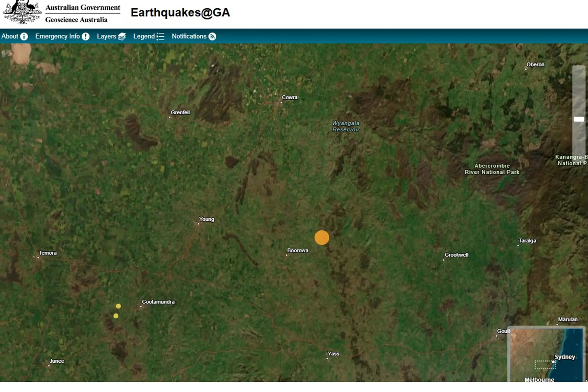Click the upper yellow earthquake dot near Cootamundra
This screenshot has width=588, height=392.
[118, 306]
